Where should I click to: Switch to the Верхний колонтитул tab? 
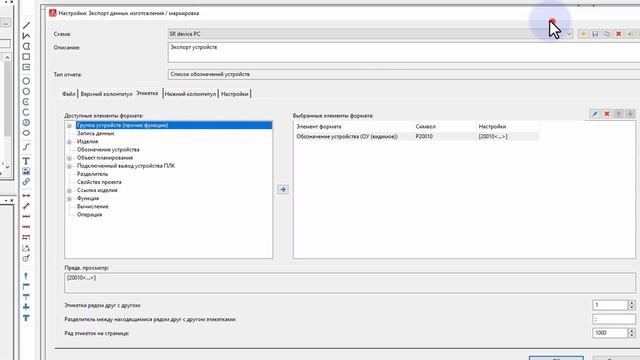pos(106,94)
